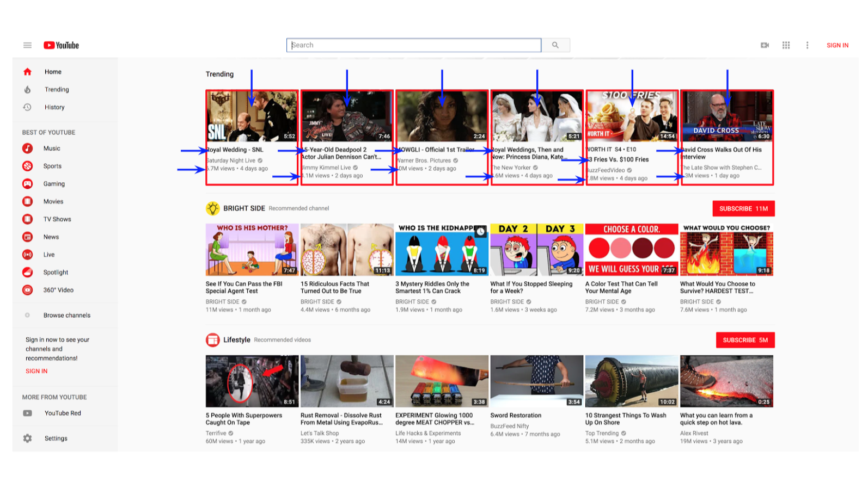Select Trending in the sidebar
The image size is (868, 482).
pos(57,89)
